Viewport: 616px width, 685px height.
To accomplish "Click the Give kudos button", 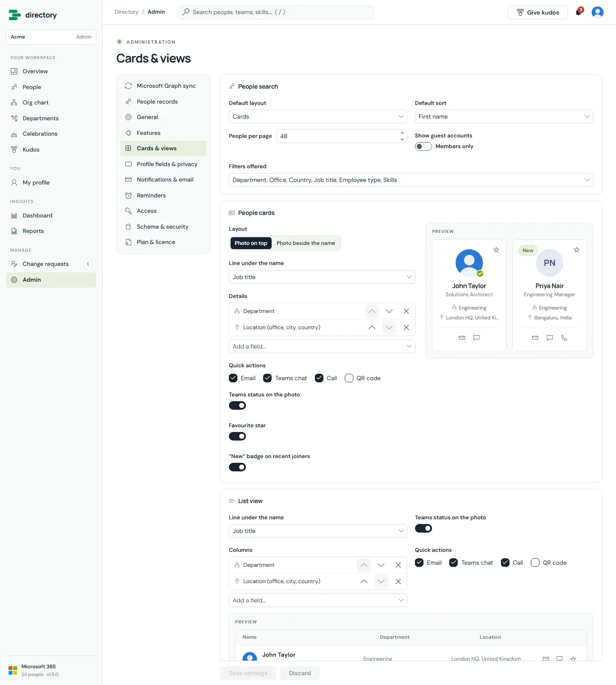I will coord(538,12).
